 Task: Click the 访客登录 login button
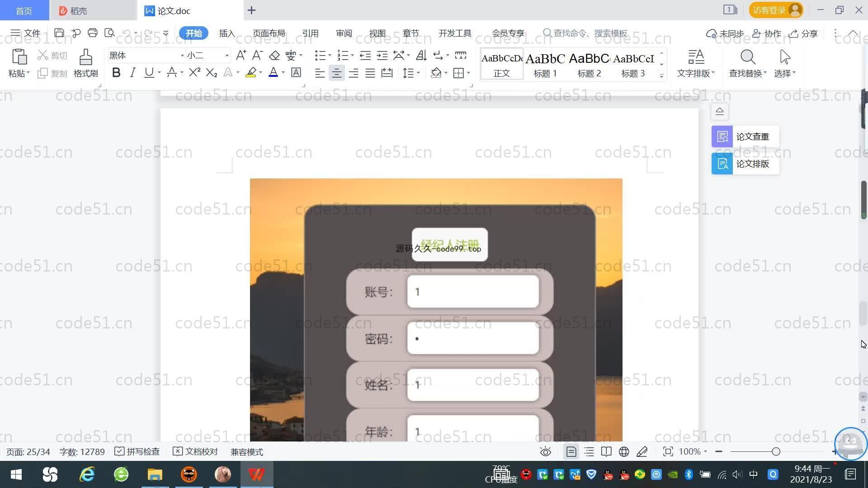coord(776,10)
